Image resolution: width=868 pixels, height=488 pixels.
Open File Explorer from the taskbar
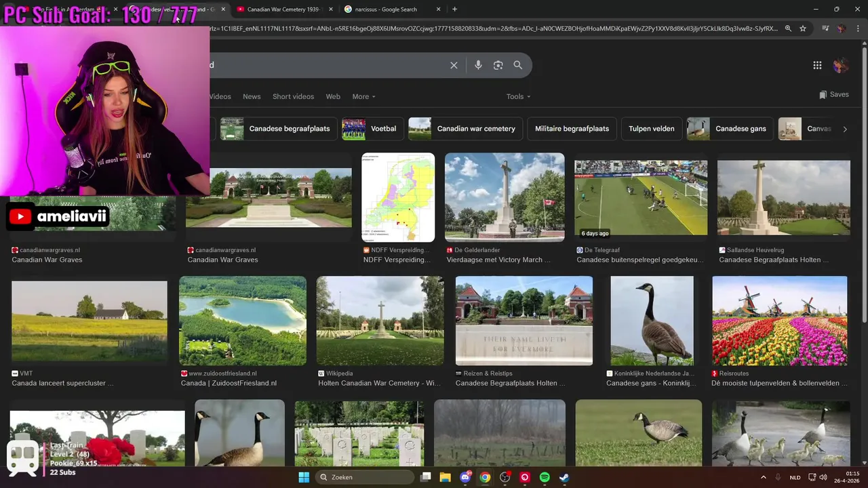click(445, 477)
